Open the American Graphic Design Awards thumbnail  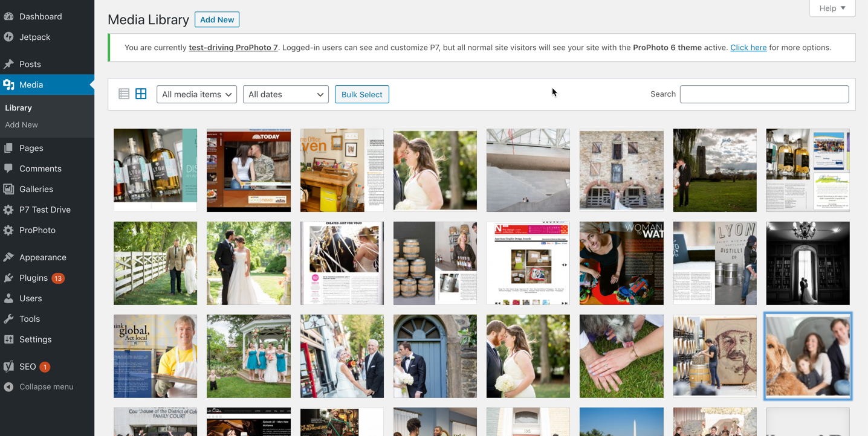pos(528,263)
